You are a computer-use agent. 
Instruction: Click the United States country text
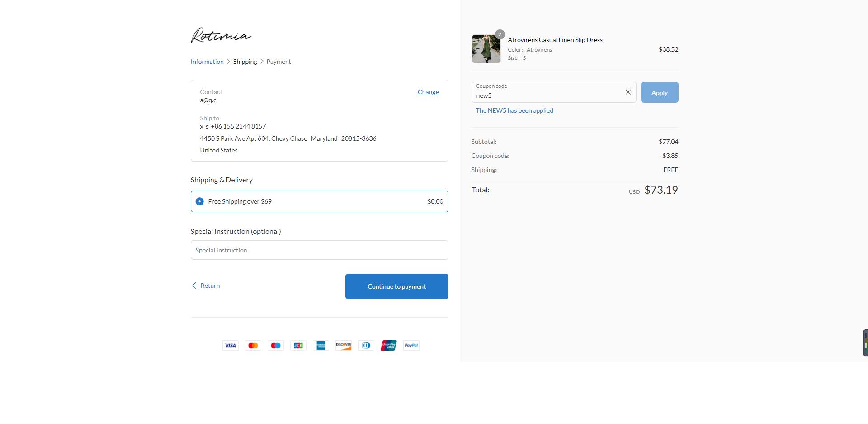(x=219, y=150)
